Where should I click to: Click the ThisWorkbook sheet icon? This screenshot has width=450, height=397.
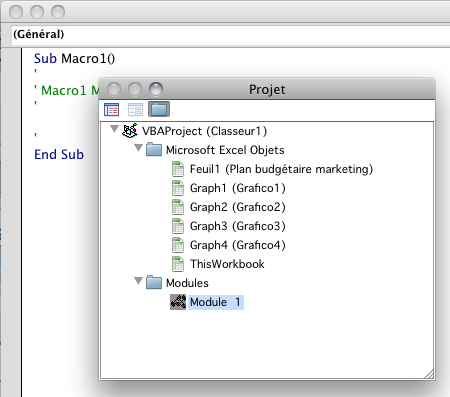click(x=178, y=264)
